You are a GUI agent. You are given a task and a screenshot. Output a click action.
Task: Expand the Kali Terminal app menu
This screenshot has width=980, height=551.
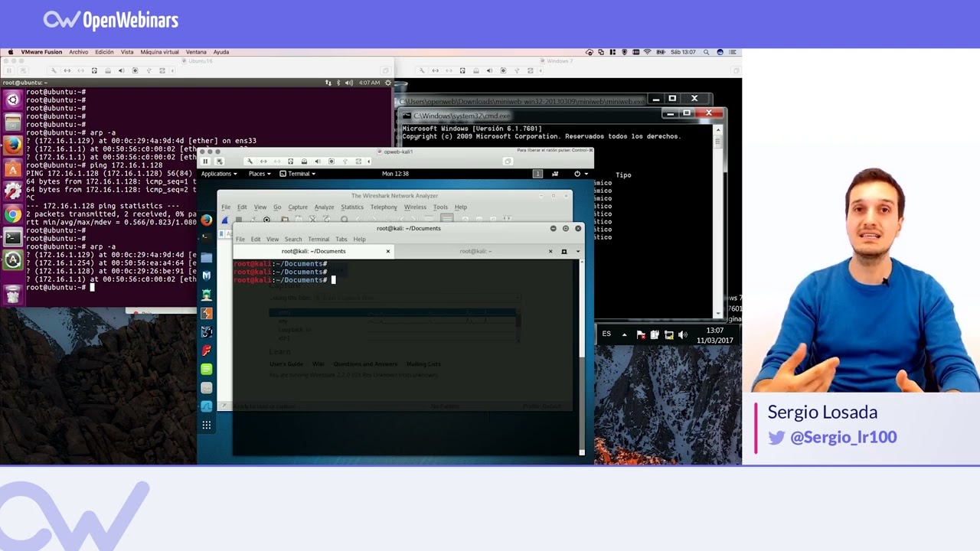click(297, 174)
